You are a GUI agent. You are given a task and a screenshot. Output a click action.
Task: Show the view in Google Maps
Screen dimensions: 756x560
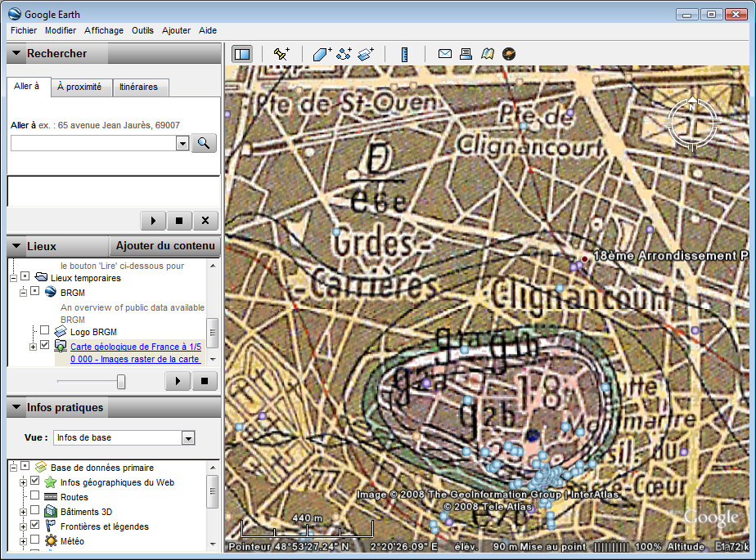[x=488, y=54]
